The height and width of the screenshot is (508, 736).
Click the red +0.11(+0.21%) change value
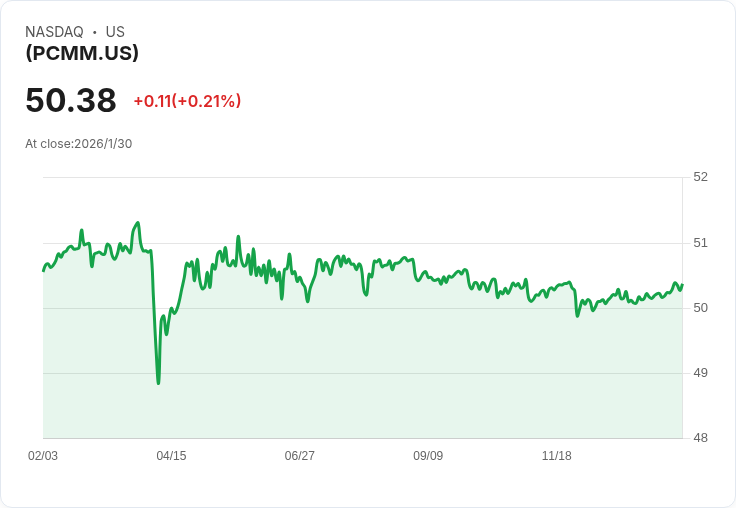point(187,101)
